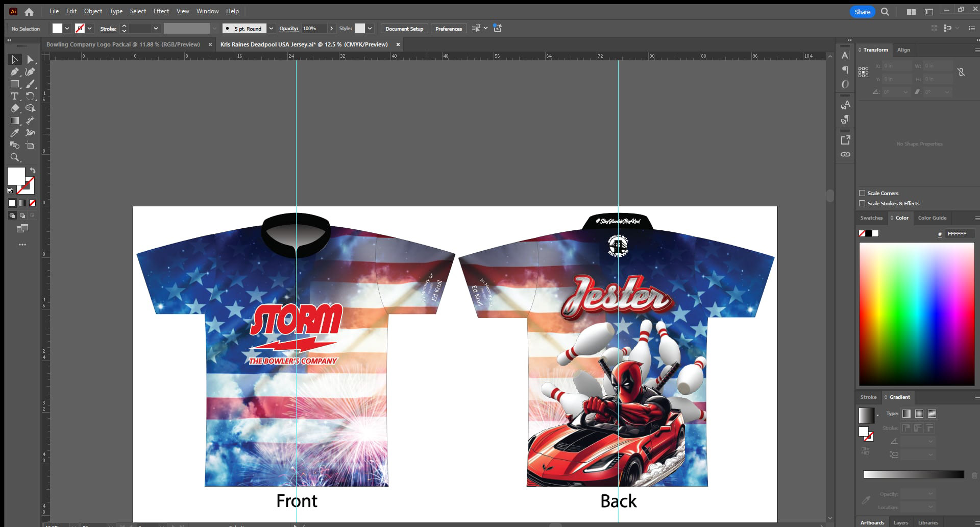Enable Scale Corners checkbox
Screen dimensions: 980x527
click(862, 193)
